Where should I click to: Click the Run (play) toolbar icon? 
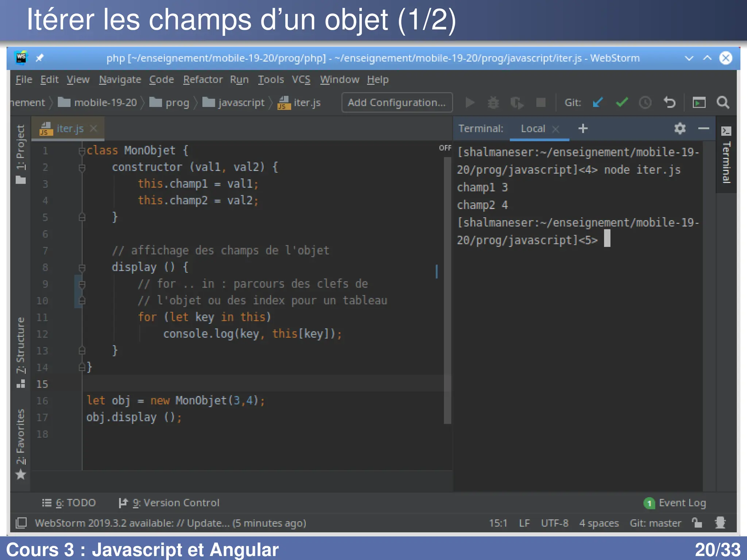click(x=470, y=103)
